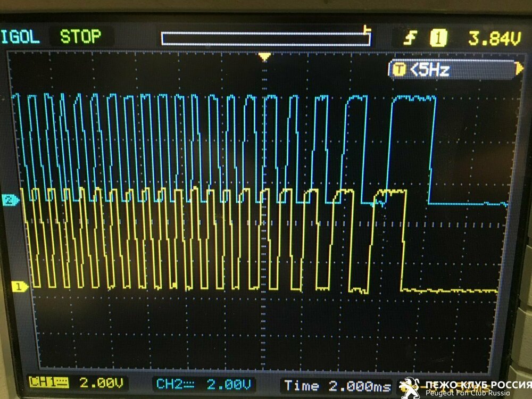Click the 3.84V trigger level readout
The height and width of the screenshot is (399, 532).
click(494, 38)
